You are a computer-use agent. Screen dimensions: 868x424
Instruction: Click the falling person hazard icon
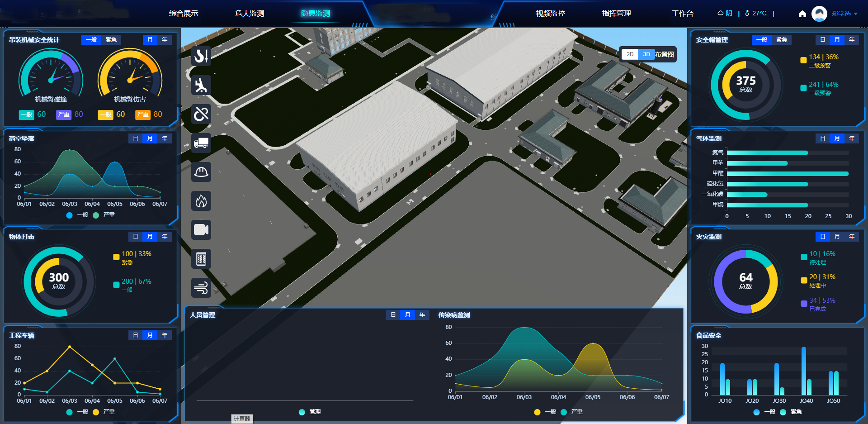pyautogui.click(x=201, y=85)
